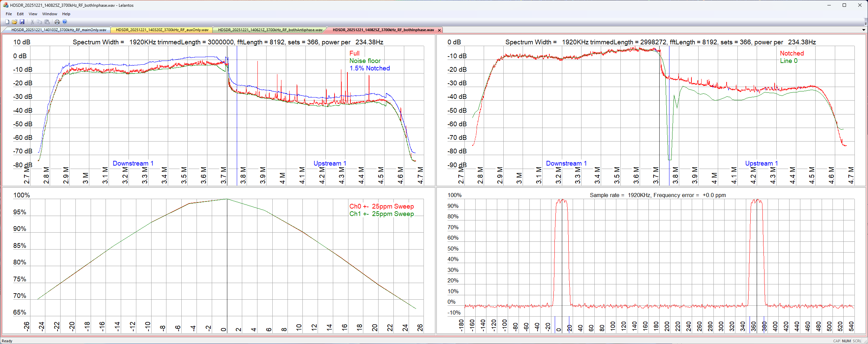The height and width of the screenshot is (344, 868).
Task: Click the Paste clipboard icon
Action: coord(47,22)
